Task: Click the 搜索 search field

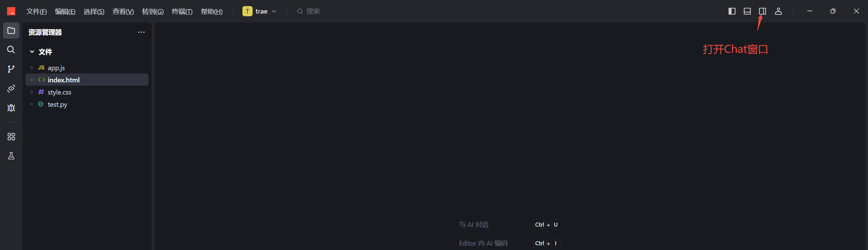Action: click(309, 11)
